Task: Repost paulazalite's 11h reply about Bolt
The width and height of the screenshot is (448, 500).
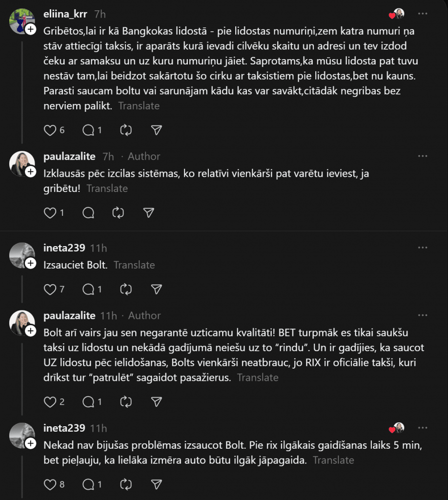Action: click(x=126, y=401)
